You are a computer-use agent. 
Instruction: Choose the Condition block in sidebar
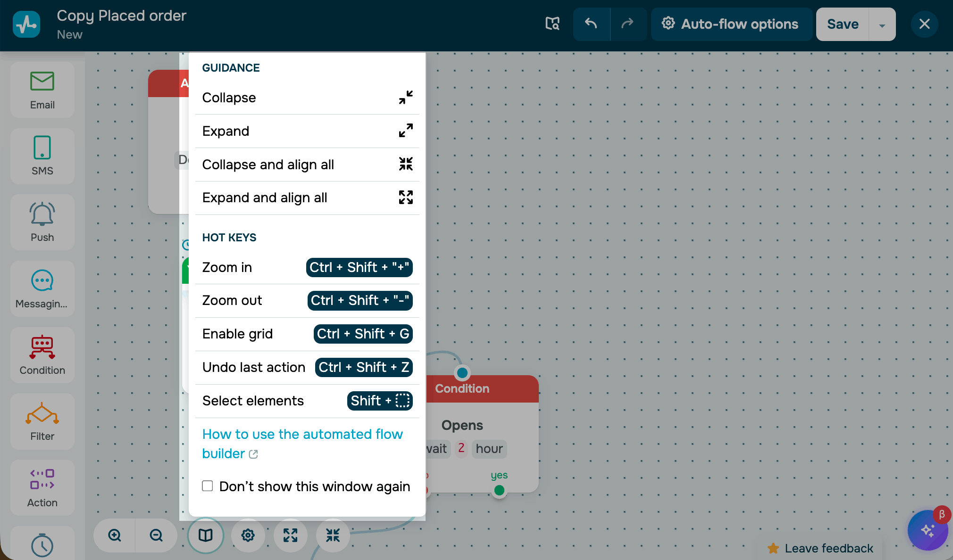pyautogui.click(x=42, y=355)
